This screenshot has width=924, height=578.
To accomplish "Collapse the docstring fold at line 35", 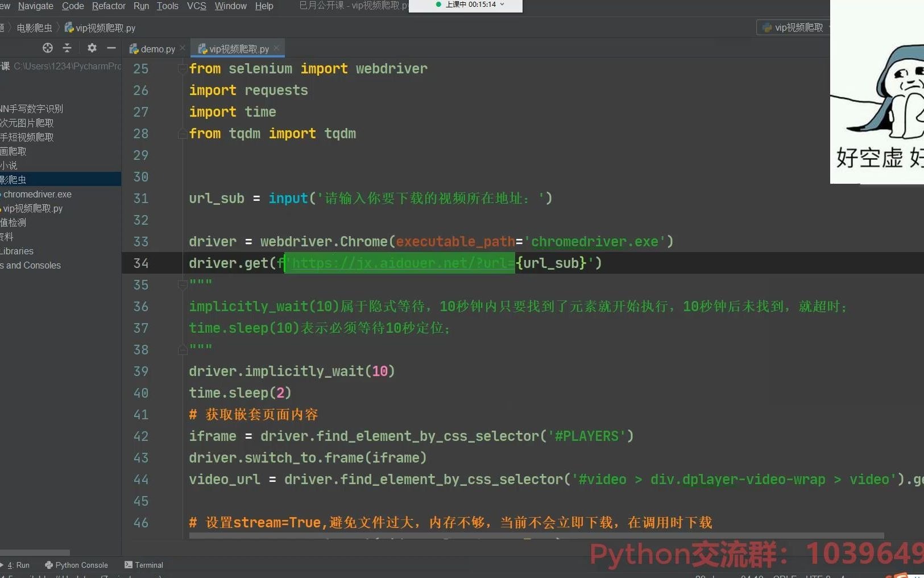I will click(183, 284).
